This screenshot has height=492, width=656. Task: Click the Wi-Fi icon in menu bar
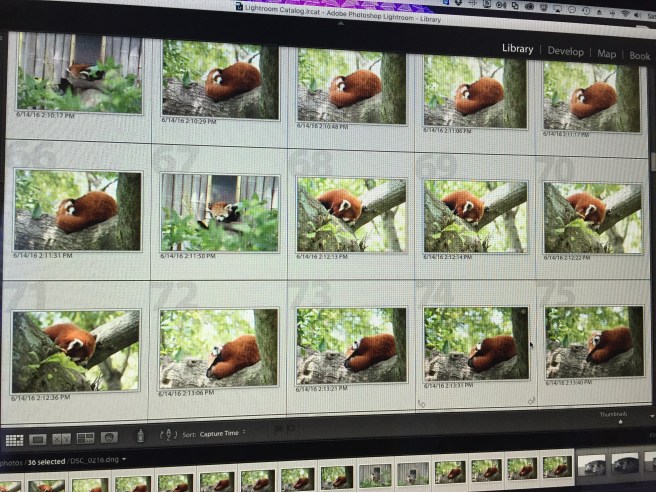[x=624, y=13]
